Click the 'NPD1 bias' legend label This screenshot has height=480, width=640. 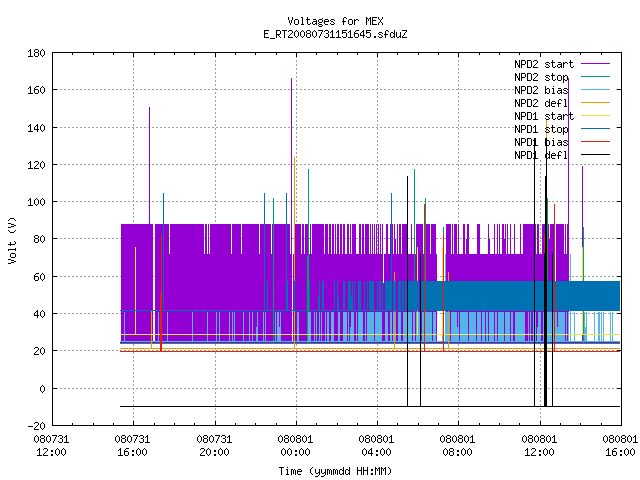click(x=541, y=142)
